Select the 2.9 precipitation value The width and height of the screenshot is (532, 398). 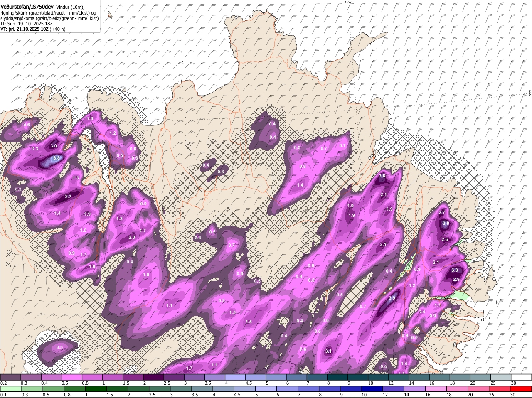(456, 280)
